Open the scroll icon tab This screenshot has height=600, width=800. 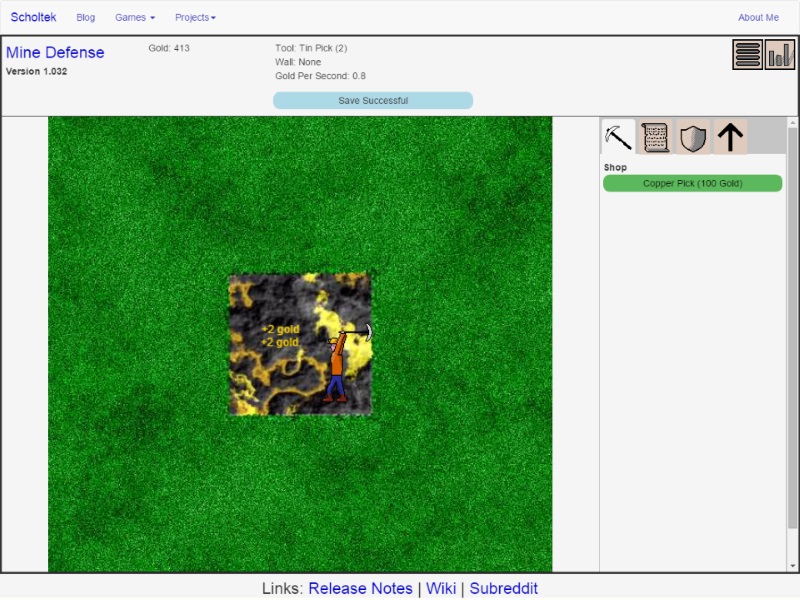tap(655, 137)
